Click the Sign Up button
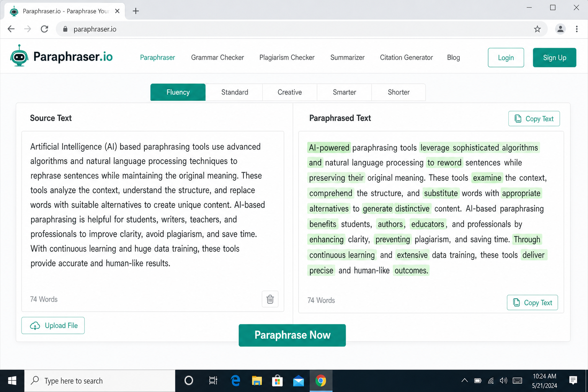Viewport: 588px width, 392px height. pos(554,57)
